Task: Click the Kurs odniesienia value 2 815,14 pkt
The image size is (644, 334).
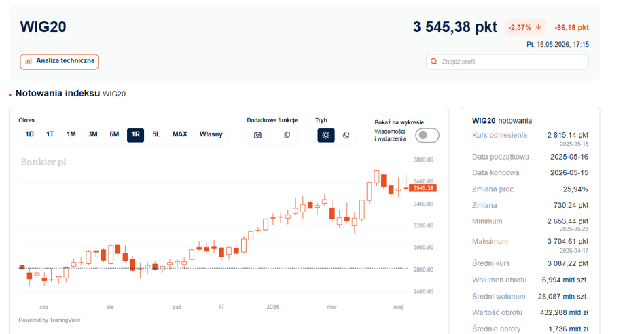Action: click(568, 135)
